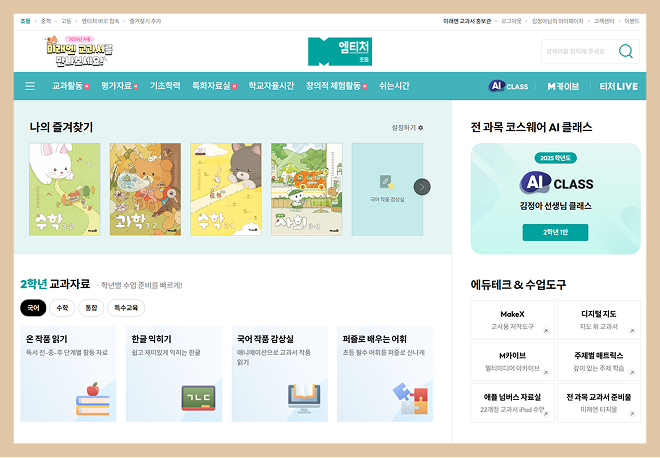
Task: Open the 과학 3-2 textbook thumbnail
Action: coord(145,188)
